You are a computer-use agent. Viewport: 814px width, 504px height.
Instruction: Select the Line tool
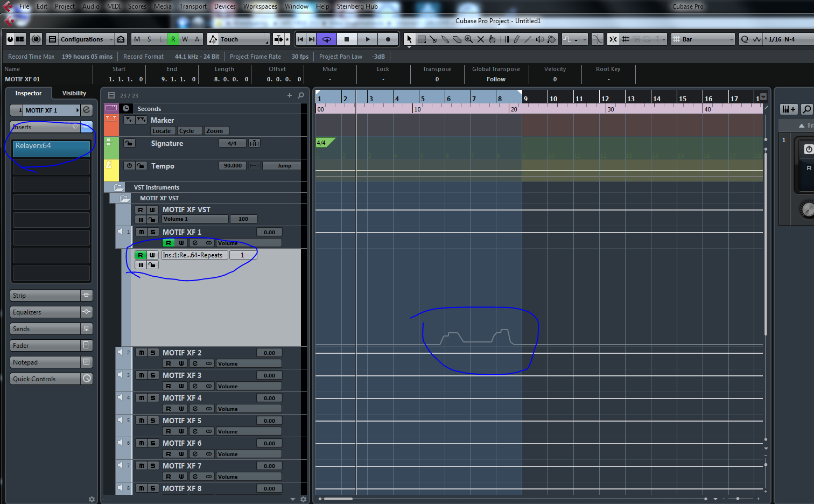(528, 39)
